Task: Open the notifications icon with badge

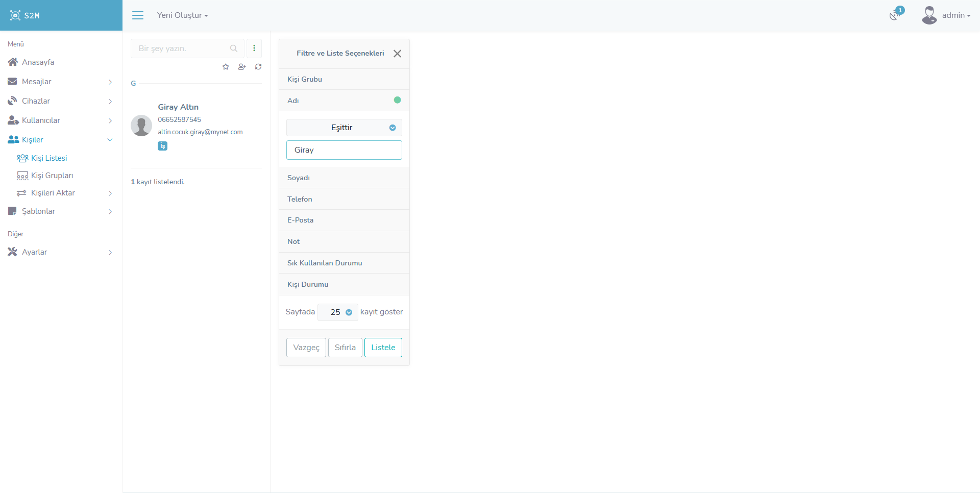Action: 895,15
